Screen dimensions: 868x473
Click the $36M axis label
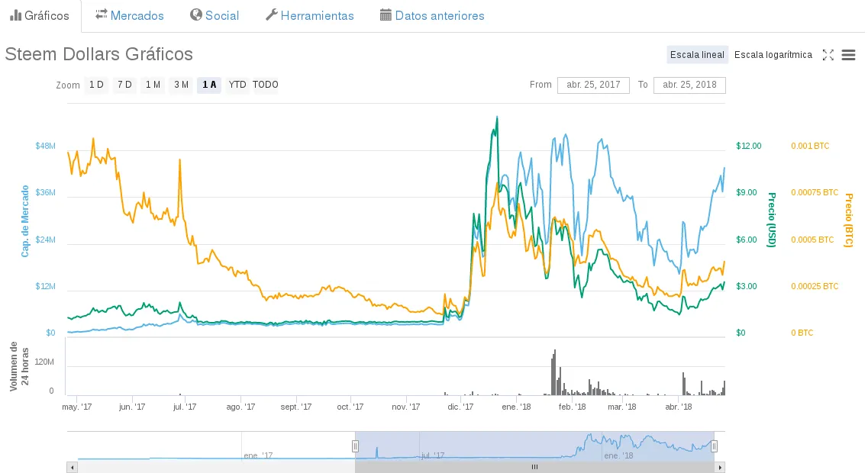coord(45,192)
